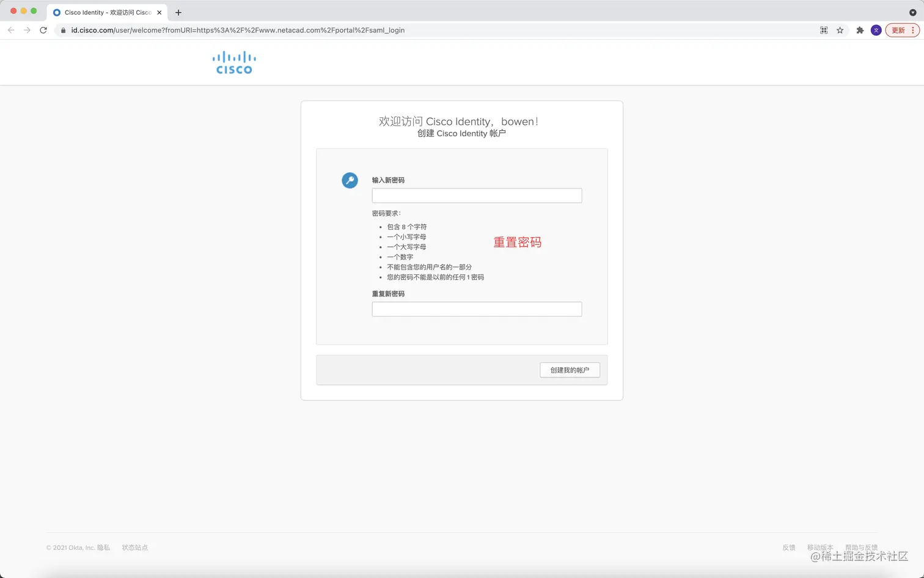Open the extensions puzzle icon
This screenshot has height=578, width=924.
pos(860,30)
